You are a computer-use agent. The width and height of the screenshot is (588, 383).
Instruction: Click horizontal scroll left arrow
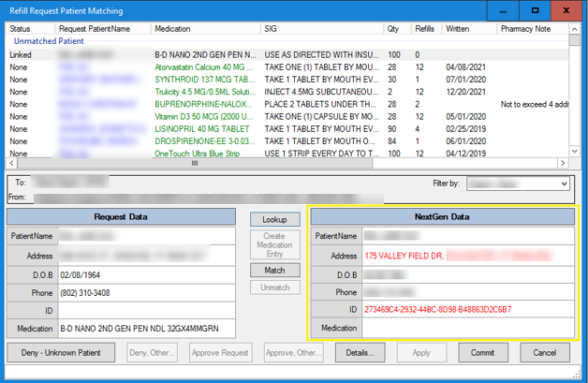11,163
